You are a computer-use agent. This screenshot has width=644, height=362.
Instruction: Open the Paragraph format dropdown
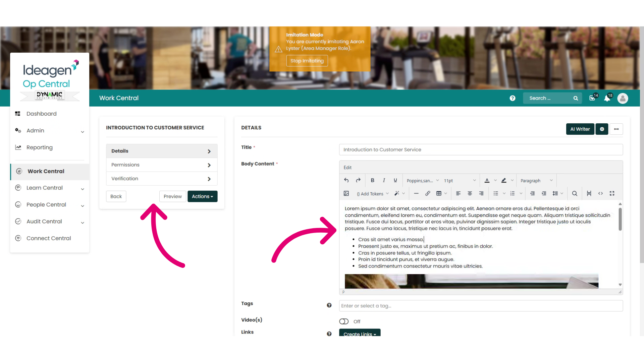(536, 181)
